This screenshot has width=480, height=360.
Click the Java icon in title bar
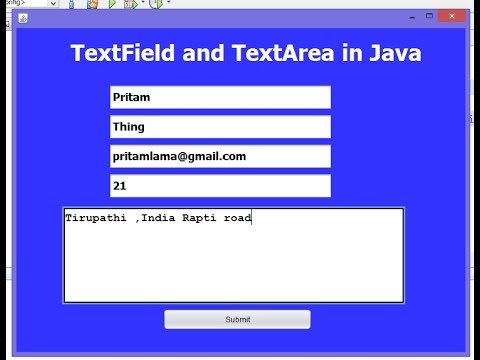click(x=23, y=18)
